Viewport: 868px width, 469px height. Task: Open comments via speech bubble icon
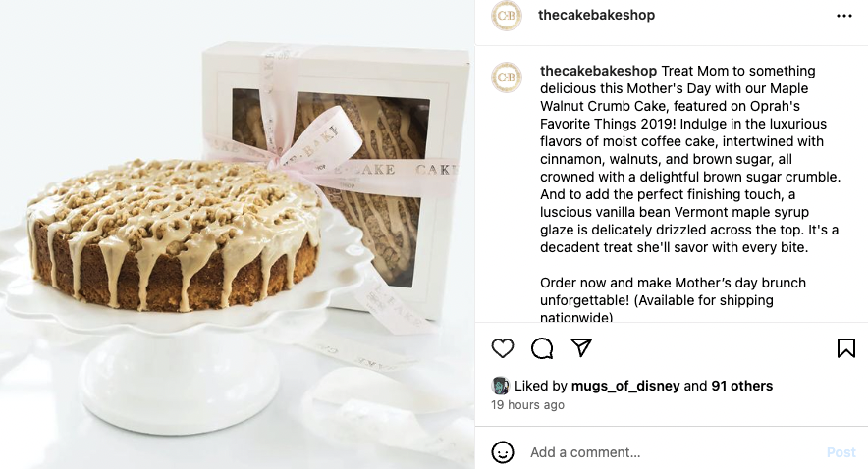click(x=542, y=348)
